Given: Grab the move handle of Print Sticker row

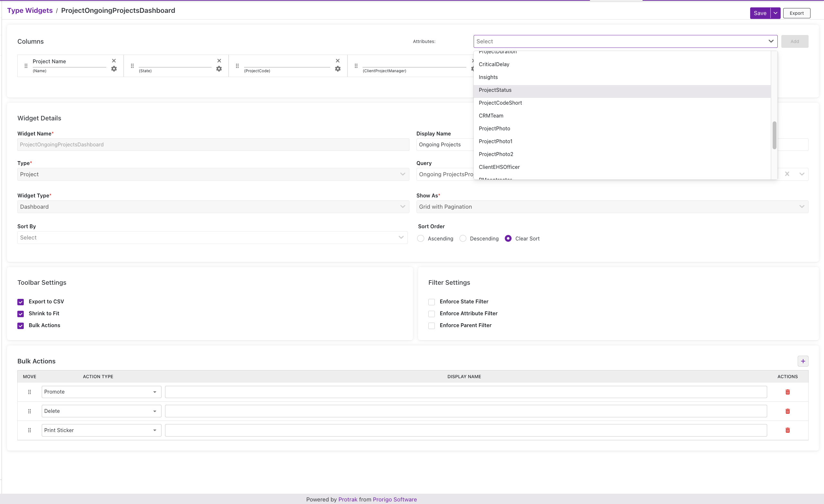Looking at the screenshot, I should 30,430.
